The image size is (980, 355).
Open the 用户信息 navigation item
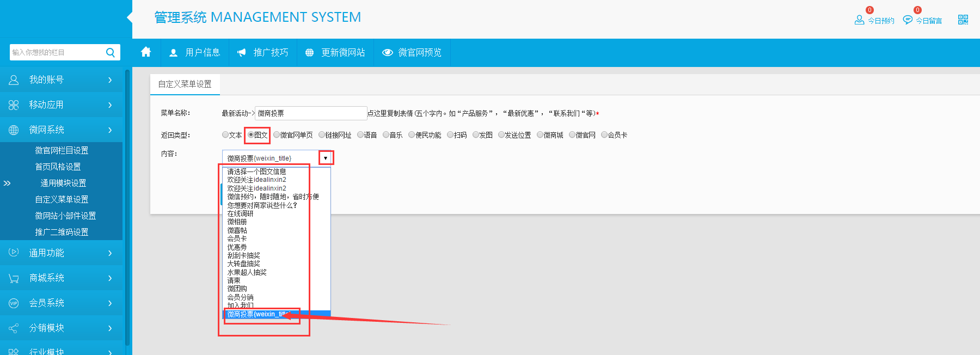coord(195,53)
